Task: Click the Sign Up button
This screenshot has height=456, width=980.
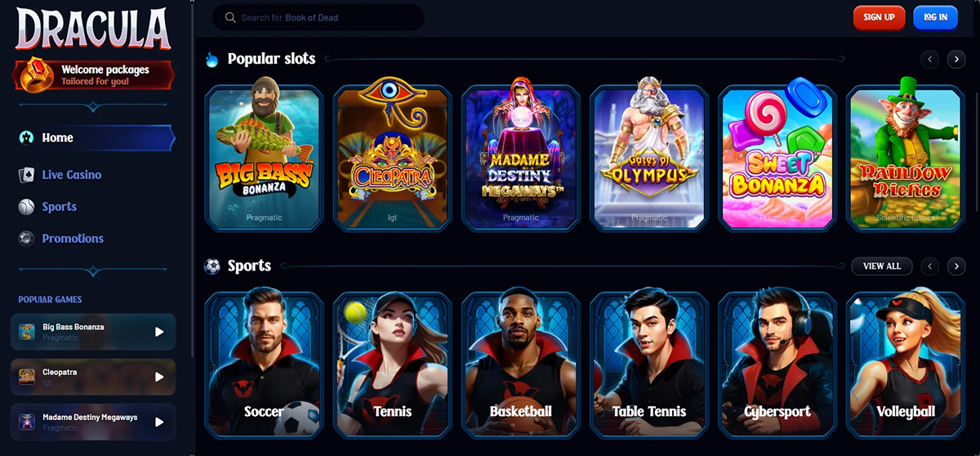Action: 879,17
